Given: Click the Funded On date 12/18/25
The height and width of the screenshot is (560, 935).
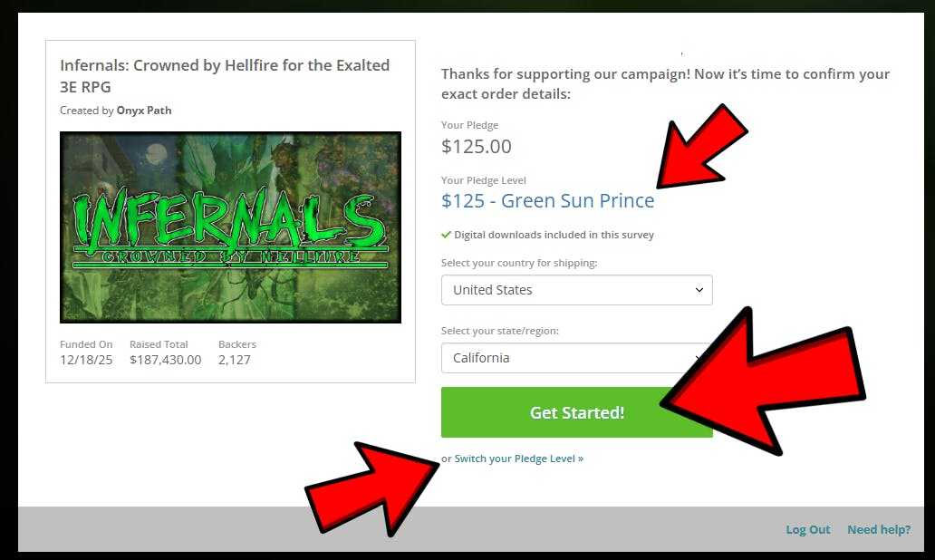Looking at the screenshot, I should point(86,360).
